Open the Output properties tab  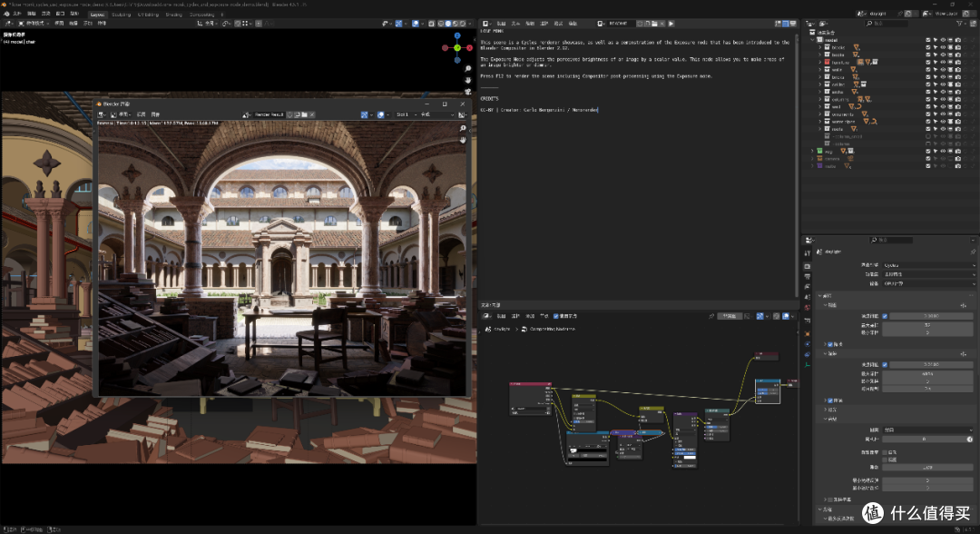pyautogui.click(x=807, y=276)
